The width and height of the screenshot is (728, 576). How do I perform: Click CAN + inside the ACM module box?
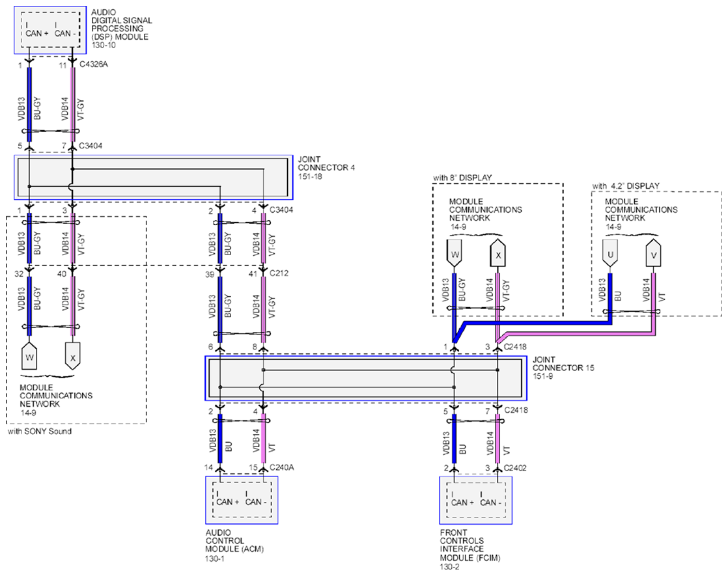point(227,502)
